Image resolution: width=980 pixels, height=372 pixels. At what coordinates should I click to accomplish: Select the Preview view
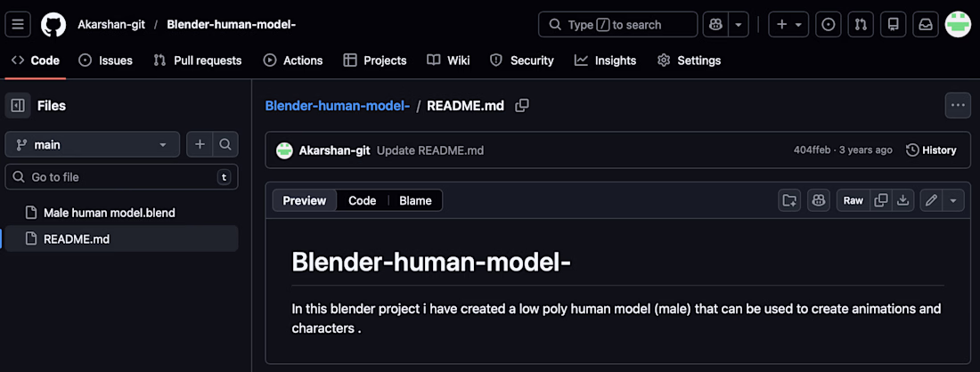[305, 200]
